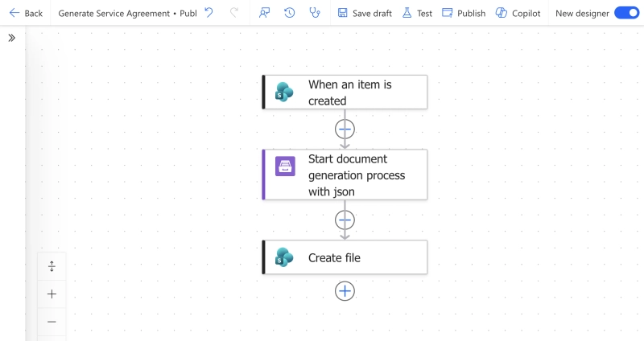Select the When an item is created trigger
The image size is (644, 341).
click(345, 92)
